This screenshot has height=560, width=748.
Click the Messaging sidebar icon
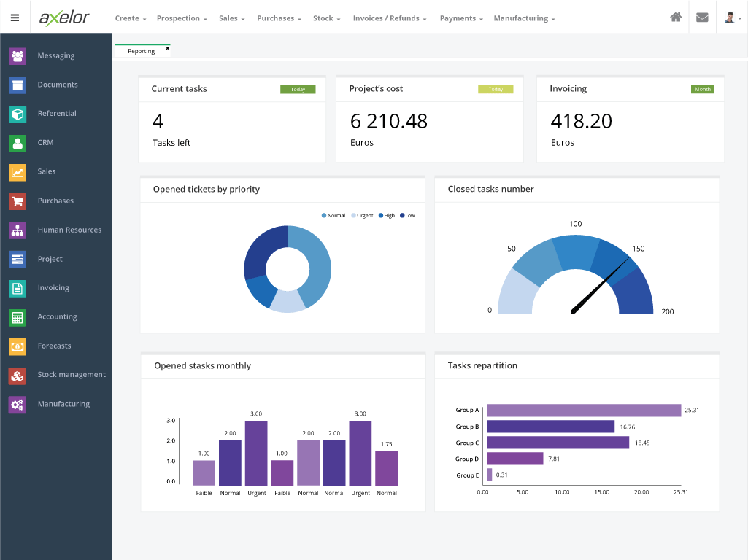coord(18,55)
